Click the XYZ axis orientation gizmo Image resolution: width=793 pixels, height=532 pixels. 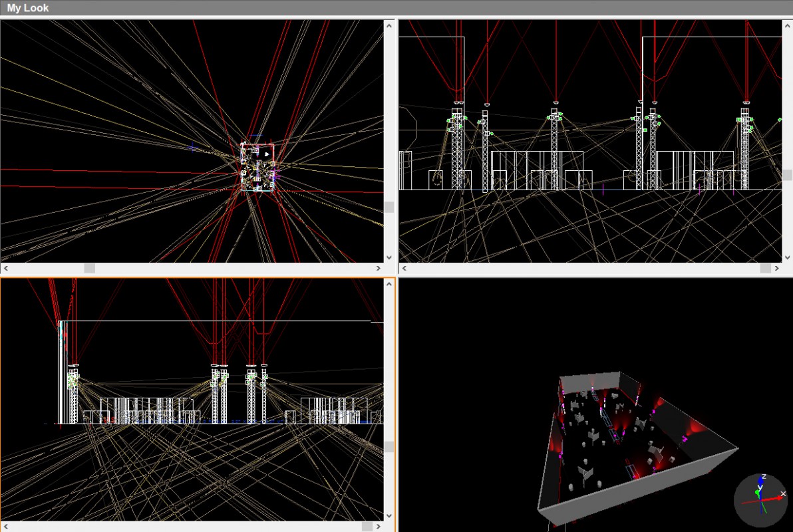[x=762, y=499]
